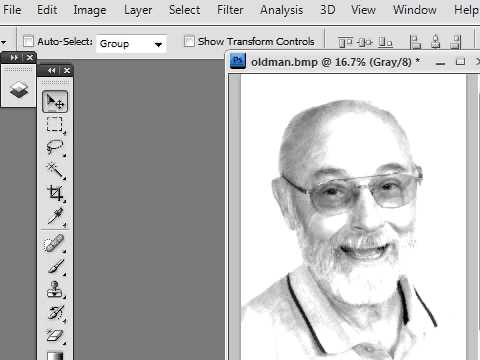Screen dimensions: 480x360
Task: Maximize the oldman.bmp document window
Action: coord(460,61)
